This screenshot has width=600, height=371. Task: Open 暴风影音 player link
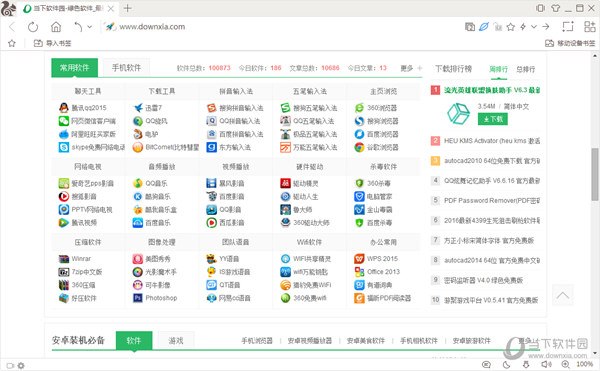pyautogui.click(x=232, y=183)
